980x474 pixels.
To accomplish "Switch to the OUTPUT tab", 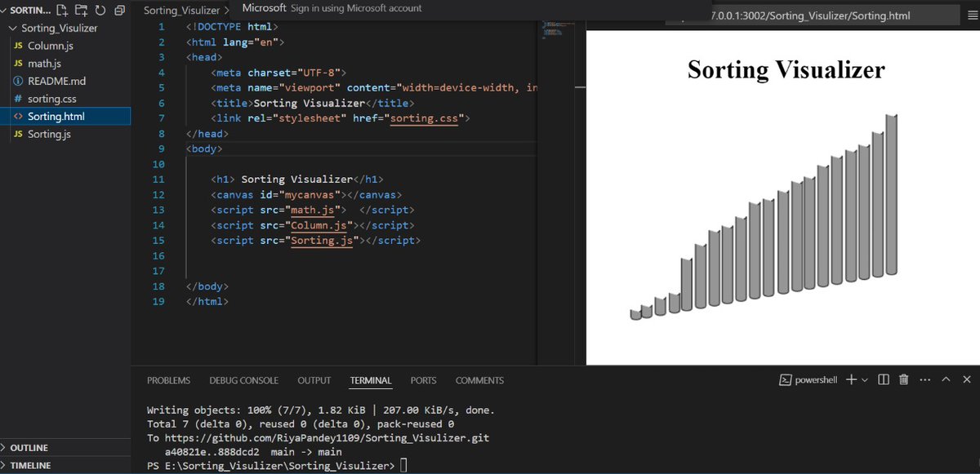I will tap(314, 380).
